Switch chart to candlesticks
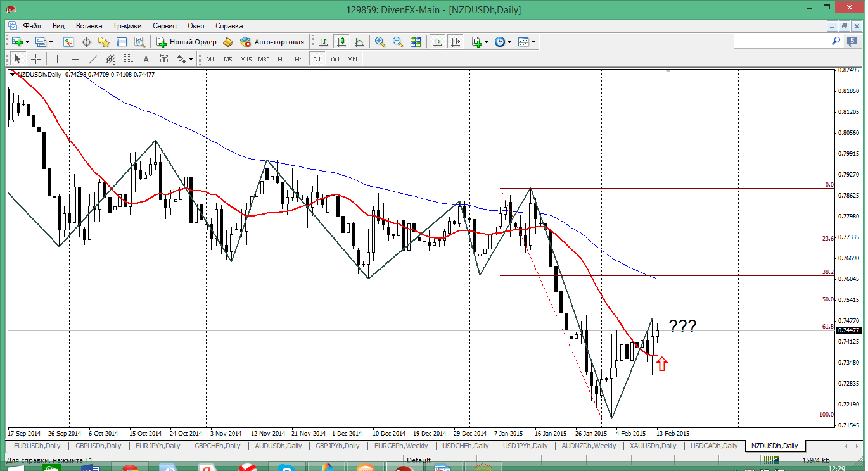Image resolution: width=868 pixels, height=471 pixels. 341,42
